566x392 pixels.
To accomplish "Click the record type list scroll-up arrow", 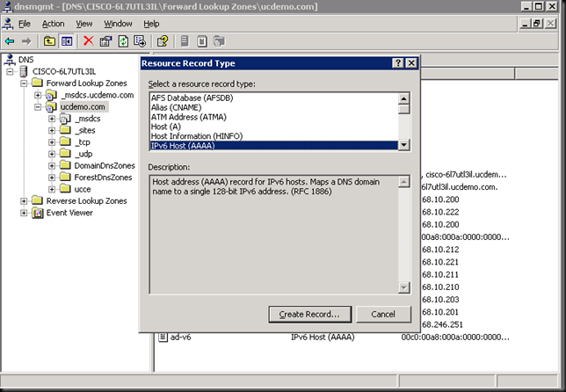I will point(404,98).
